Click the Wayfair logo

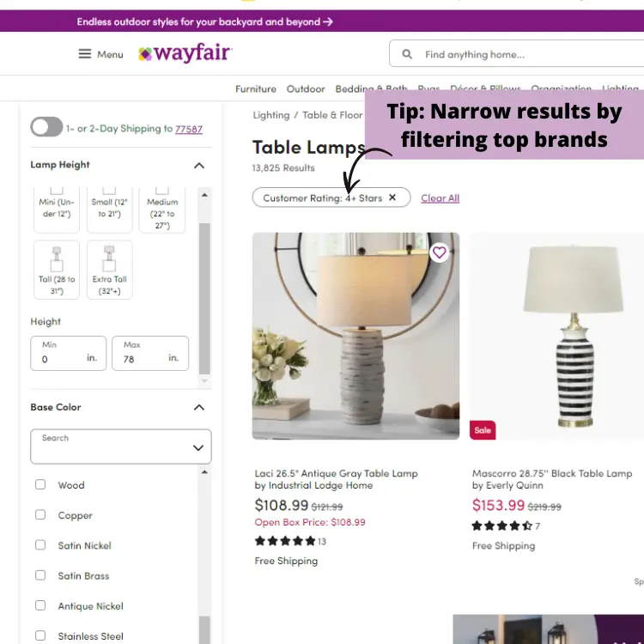click(x=185, y=53)
